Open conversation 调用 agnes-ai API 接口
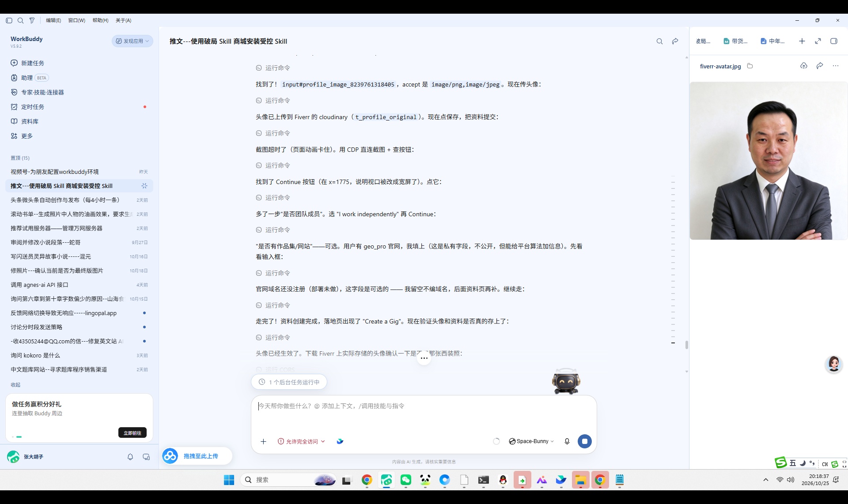Image resolution: width=848 pixels, height=504 pixels. 79,285
